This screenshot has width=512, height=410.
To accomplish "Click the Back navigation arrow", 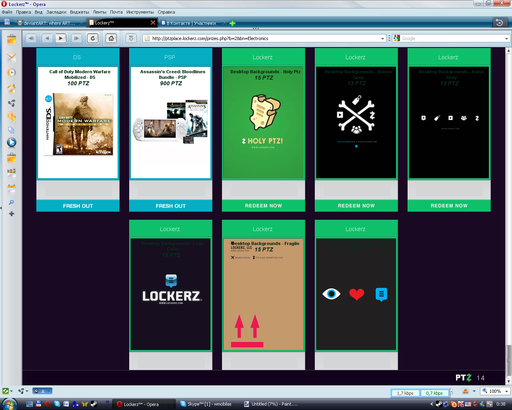I will coord(47,38).
